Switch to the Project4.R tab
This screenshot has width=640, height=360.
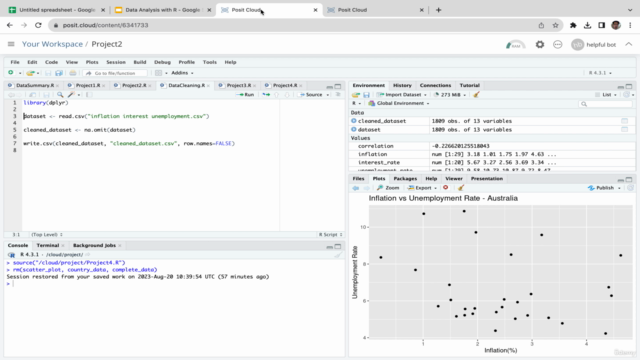click(x=285, y=85)
